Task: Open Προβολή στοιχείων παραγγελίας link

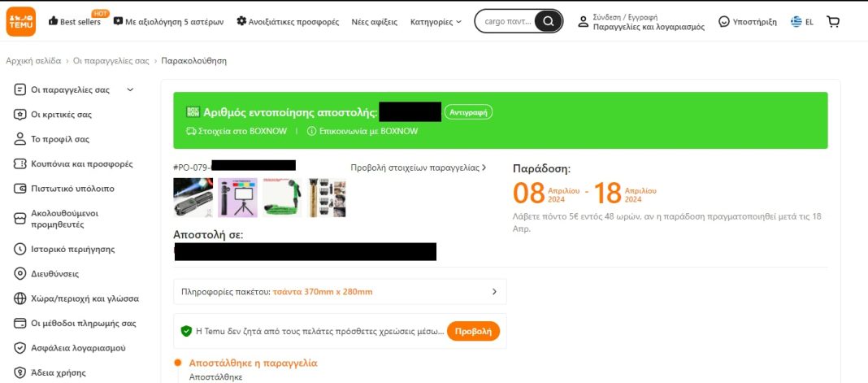Action: [x=419, y=168]
